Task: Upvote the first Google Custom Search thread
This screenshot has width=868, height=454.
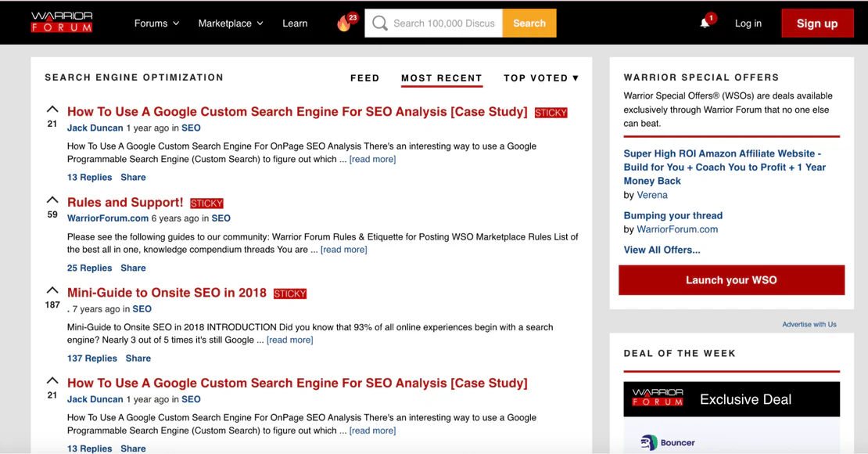Action: tap(52, 110)
